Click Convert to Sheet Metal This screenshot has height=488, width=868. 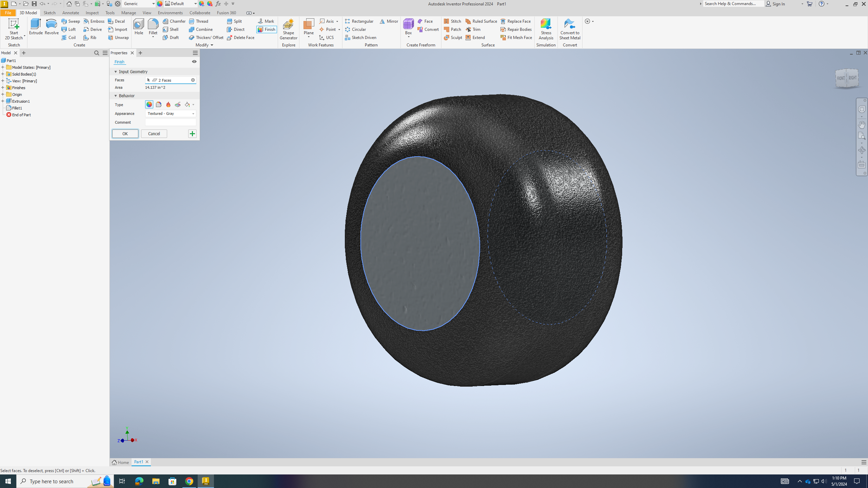(570, 29)
